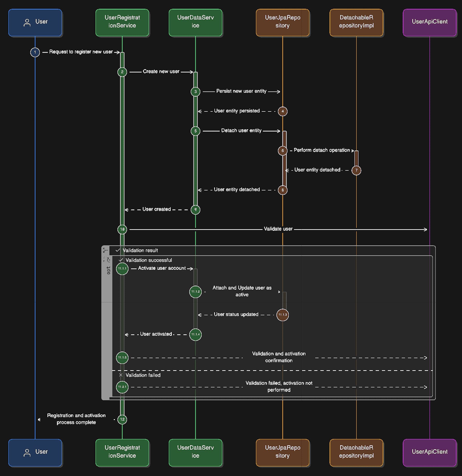
Task: Click the Validation result fragment title
Action: pyautogui.click(x=140, y=250)
